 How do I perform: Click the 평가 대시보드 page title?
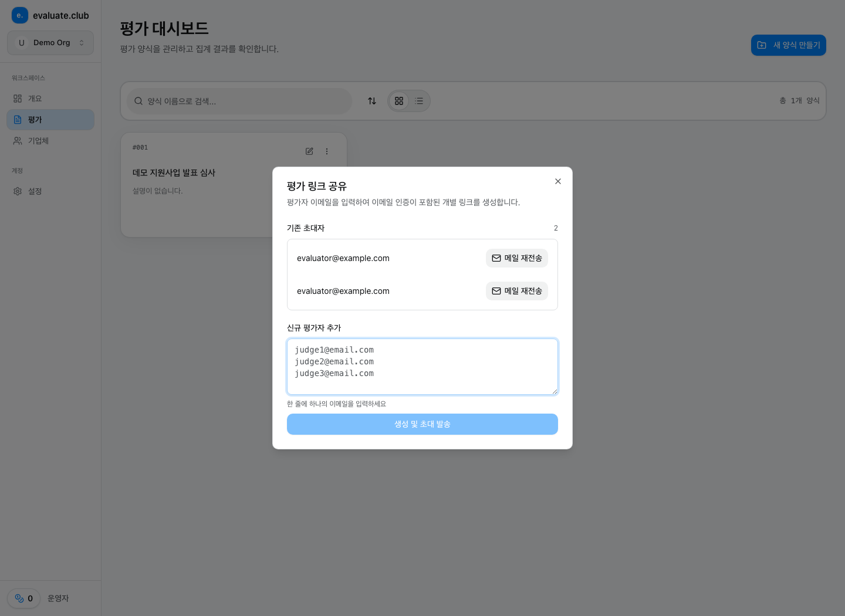pyautogui.click(x=164, y=28)
